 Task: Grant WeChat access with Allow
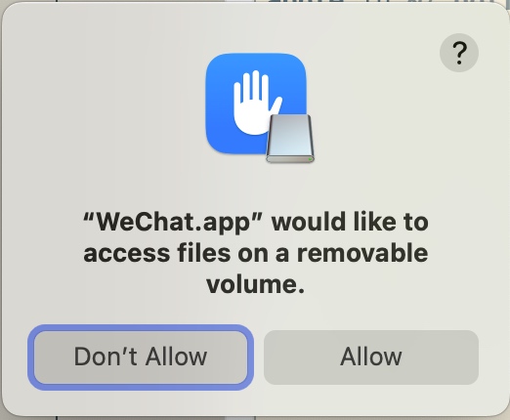(x=371, y=357)
